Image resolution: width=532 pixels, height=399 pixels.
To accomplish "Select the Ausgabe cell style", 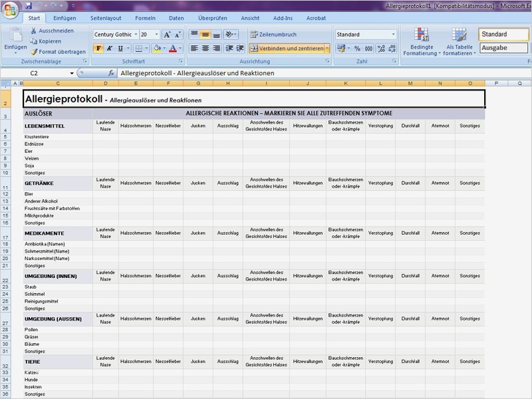I will pyautogui.click(x=503, y=48).
